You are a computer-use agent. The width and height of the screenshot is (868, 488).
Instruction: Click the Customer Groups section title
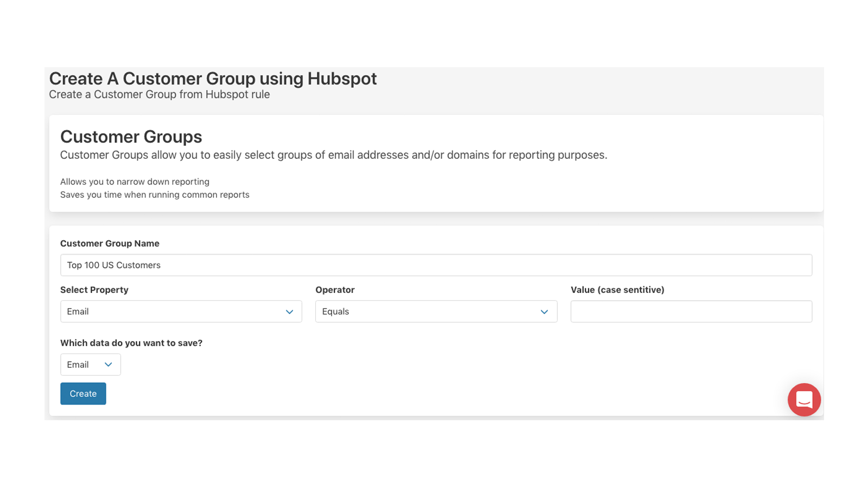click(x=131, y=137)
